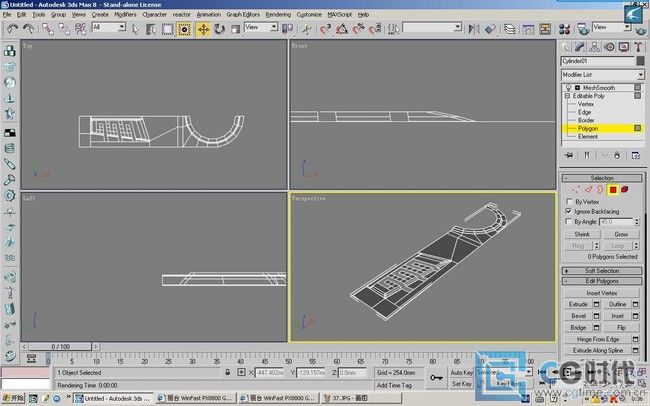Click the Align tool icon
The height and width of the screenshot is (406, 650).
[x=490, y=29]
